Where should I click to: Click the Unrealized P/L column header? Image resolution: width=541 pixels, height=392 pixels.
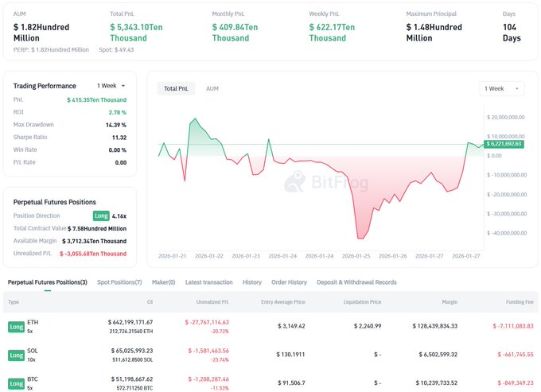tap(212, 302)
